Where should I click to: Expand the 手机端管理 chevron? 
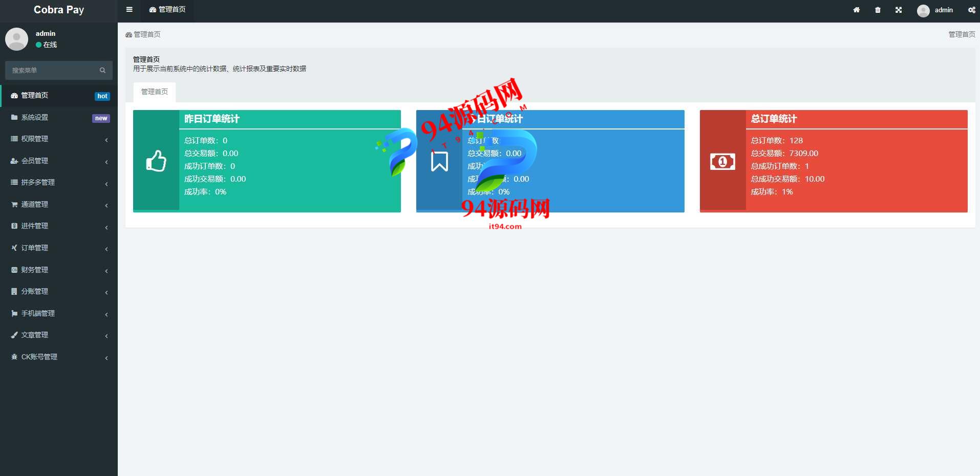pos(106,314)
